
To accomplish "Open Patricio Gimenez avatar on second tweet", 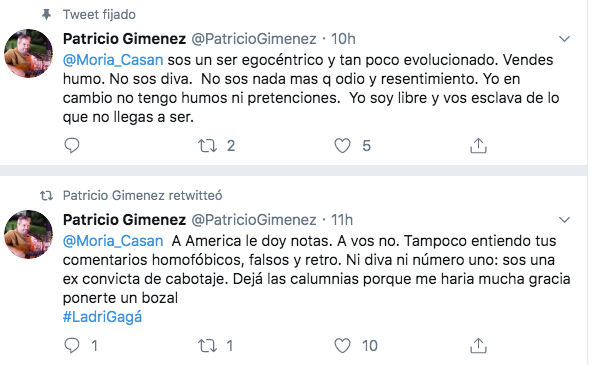I will point(28,234).
